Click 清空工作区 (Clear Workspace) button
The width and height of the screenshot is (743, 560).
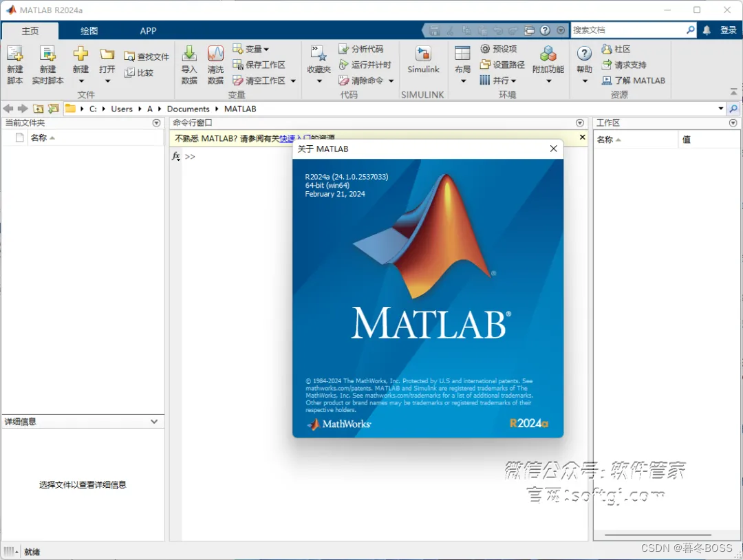(259, 80)
